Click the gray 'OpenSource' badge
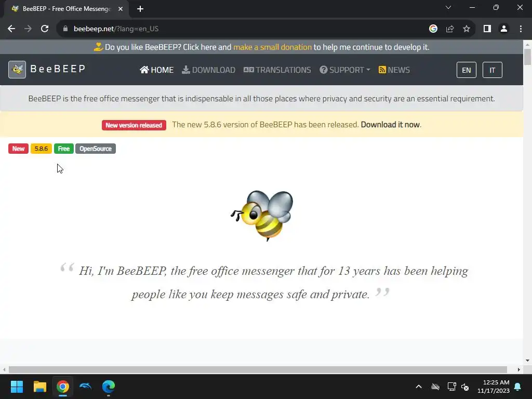The image size is (532, 399). click(x=96, y=149)
